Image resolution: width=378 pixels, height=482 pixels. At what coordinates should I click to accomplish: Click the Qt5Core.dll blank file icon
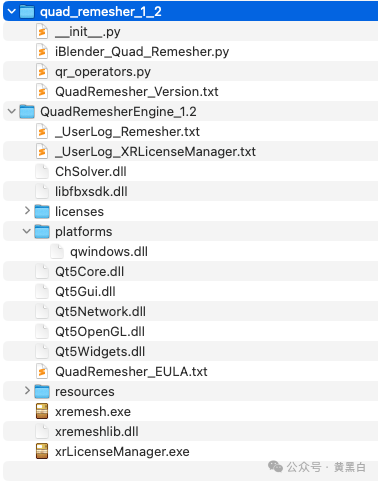click(x=42, y=272)
